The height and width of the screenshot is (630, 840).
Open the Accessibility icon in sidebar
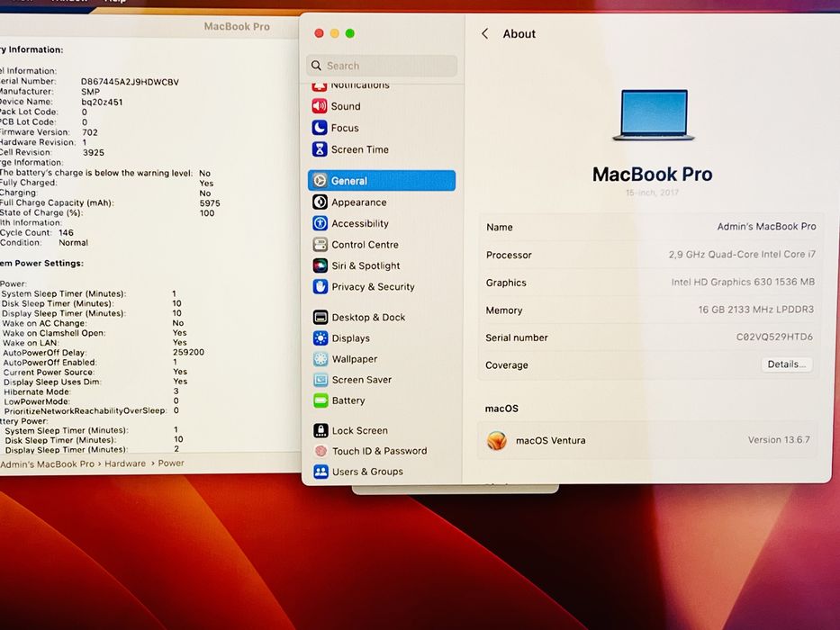coord(320,223)
